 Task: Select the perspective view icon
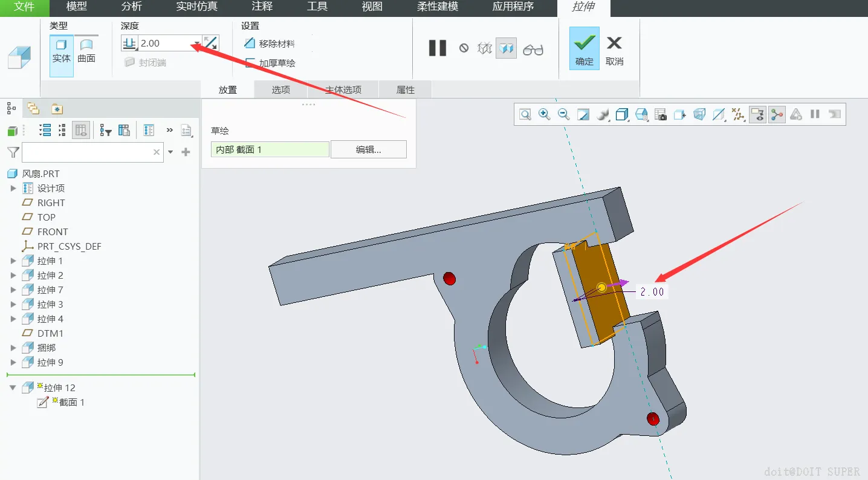click(699, 114)
